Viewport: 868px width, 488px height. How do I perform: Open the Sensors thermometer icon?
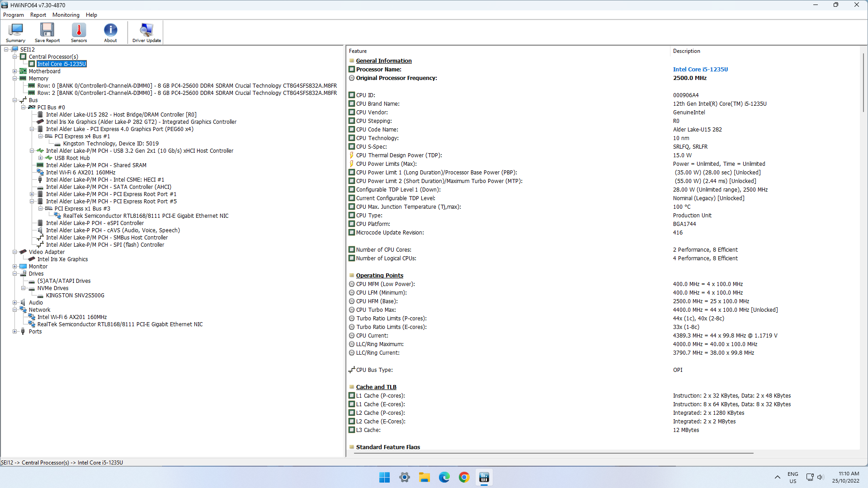pyautogui.click(x=79, y=33)
